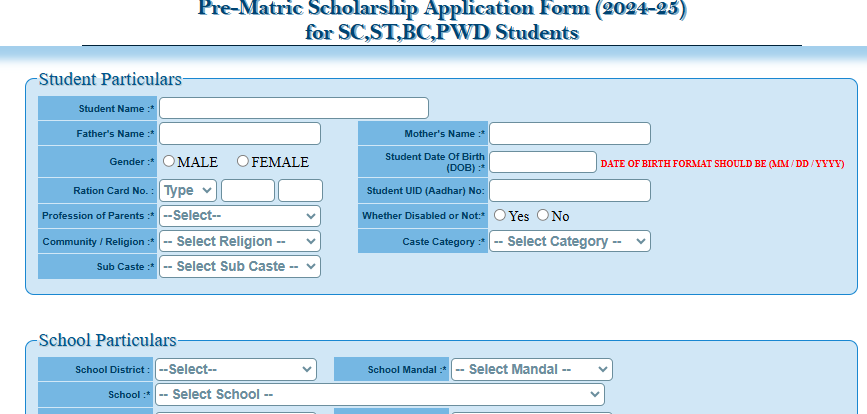Focus the Student Name input field
The width and height of the screenshot is (867, 414).
(294, 108)
